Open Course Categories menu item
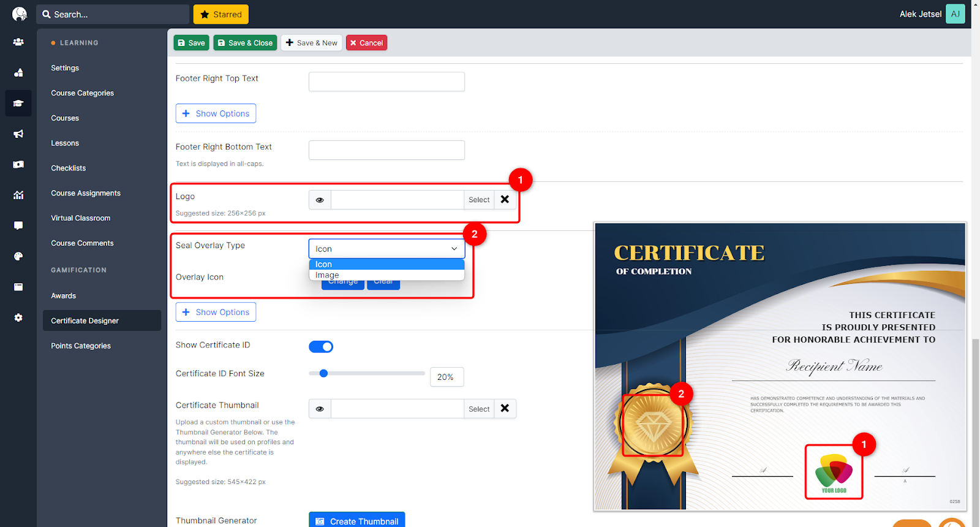This screenshot has height=527, width=980. 82,93
